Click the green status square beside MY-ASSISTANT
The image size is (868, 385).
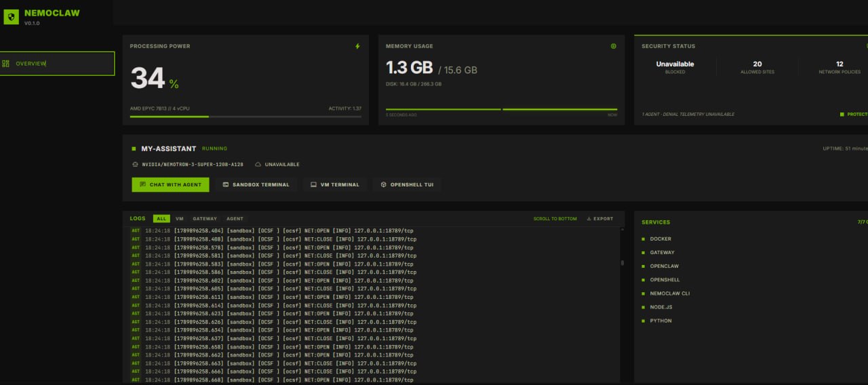pyautogui.click(x=134, y=148)
